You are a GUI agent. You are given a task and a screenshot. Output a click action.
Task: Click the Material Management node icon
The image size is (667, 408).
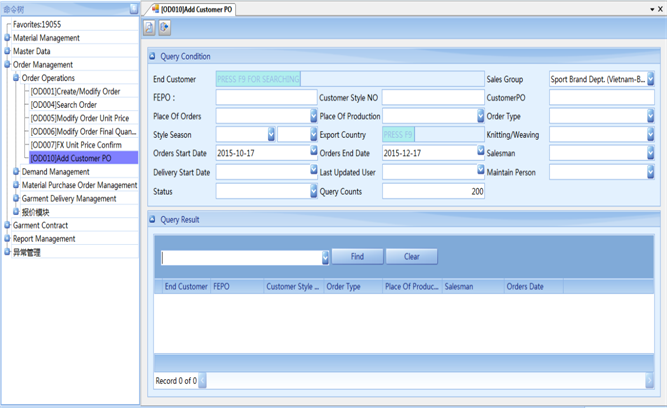[7, 38]
